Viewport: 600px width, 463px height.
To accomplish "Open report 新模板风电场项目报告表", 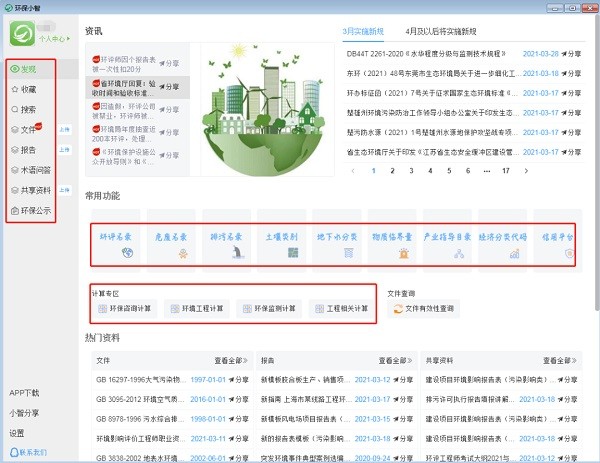I will 306,419.
